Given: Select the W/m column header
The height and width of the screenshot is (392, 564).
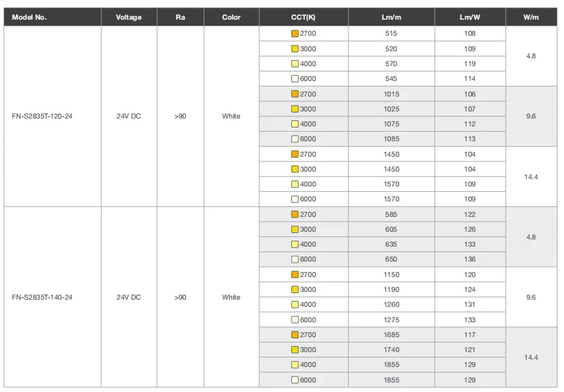Looking at the screenshot, I should click(531, 17).
